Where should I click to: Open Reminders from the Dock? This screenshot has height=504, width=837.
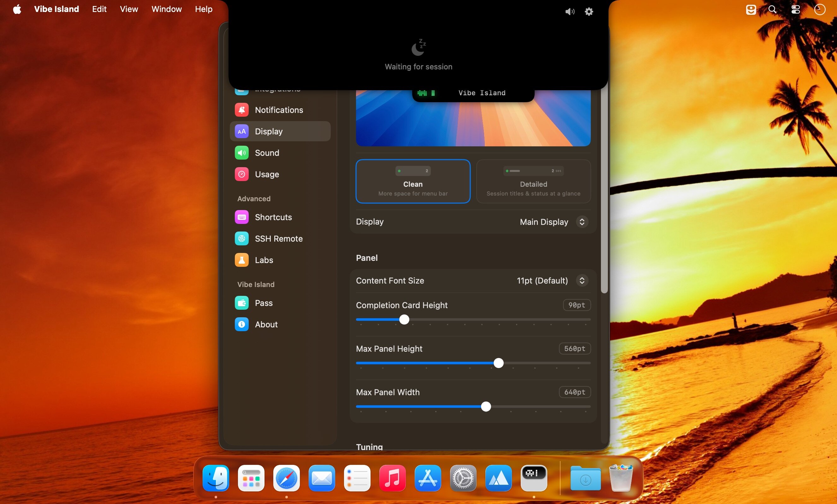(x=357, y=478)
